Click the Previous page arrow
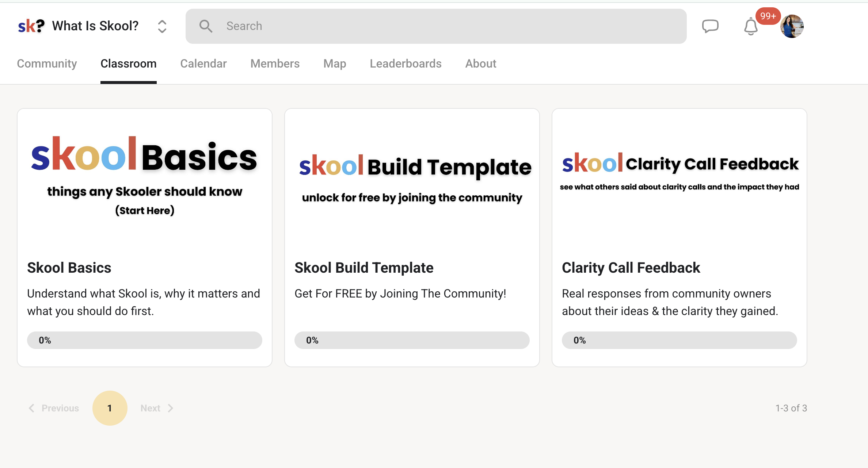This screenshot has height=468, width=868. [x=32, y=408]
